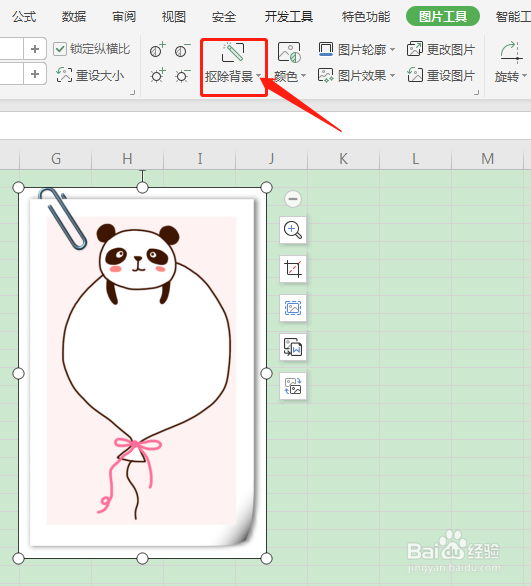Decrease brightness with the sun minus icon
Image resolution: width=531 pixels, height=586 pixels.
coord(182,75)
